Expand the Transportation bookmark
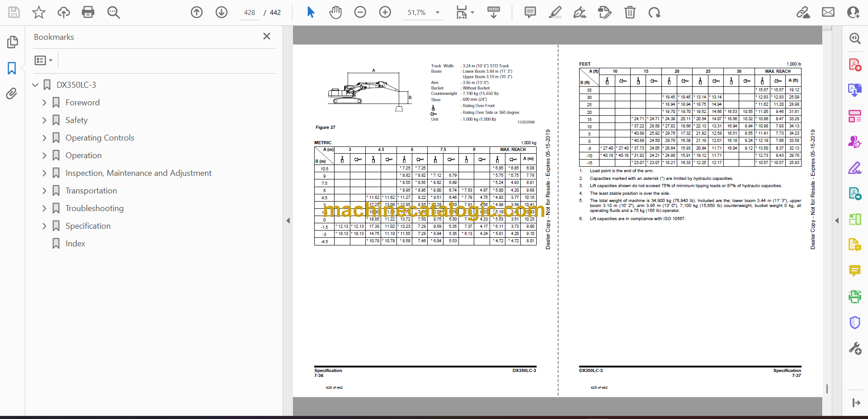This screenshot has width=868, height=419. click(x=44, y=191)
